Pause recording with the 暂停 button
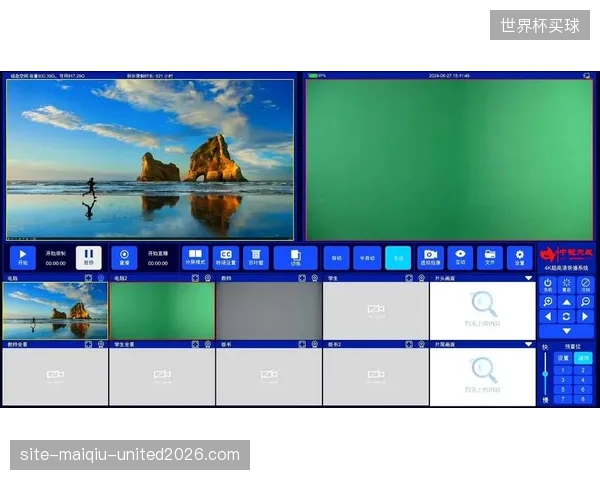 (89, 258)
